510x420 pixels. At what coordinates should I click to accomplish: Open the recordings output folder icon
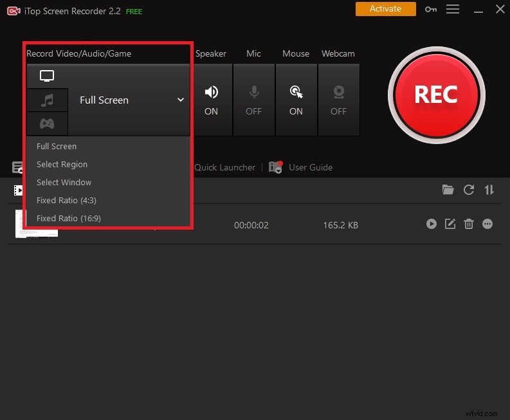click(x=448, y=189)
